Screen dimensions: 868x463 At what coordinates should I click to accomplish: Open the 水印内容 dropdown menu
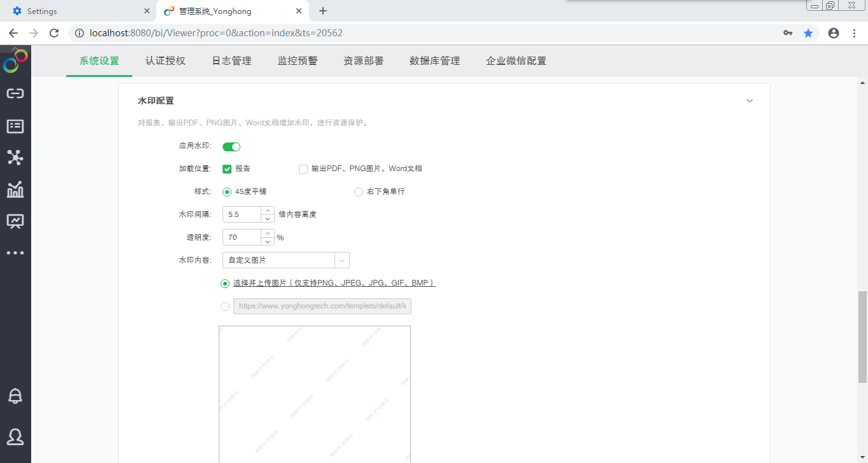[x=342, y=260]
